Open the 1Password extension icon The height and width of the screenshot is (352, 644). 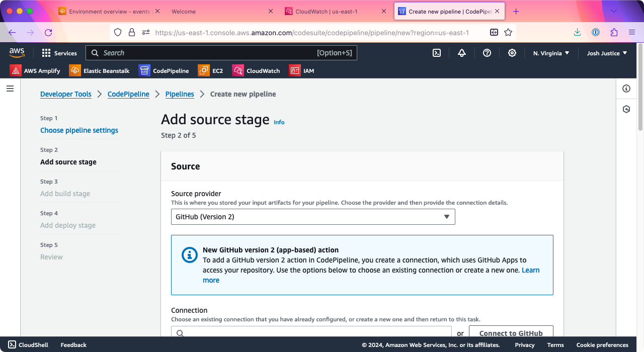596,32
